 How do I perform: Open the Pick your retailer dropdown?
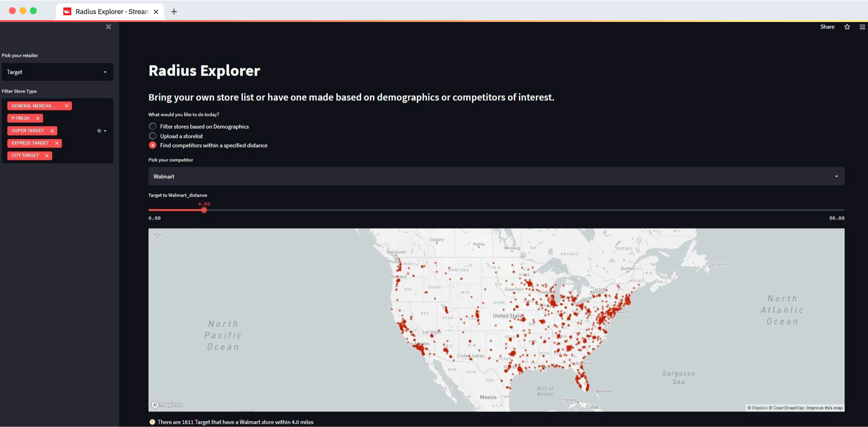(x=57, y=72)
